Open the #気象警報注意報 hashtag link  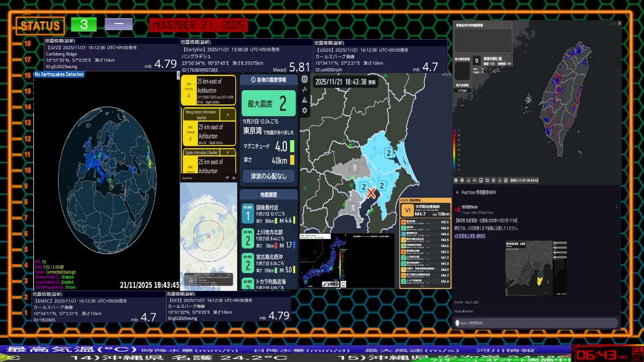click(x=464, y=236)
